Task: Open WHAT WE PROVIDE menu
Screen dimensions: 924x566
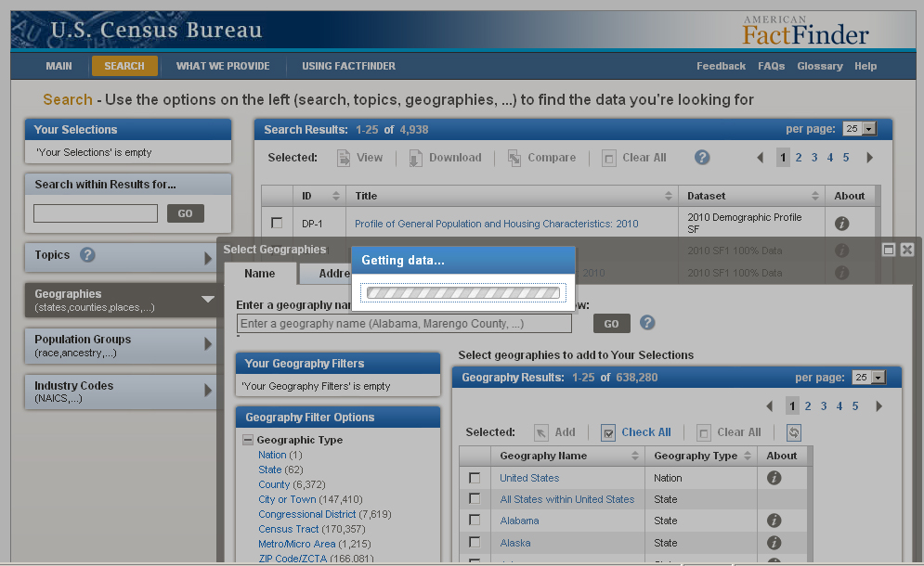Action: 223,66
